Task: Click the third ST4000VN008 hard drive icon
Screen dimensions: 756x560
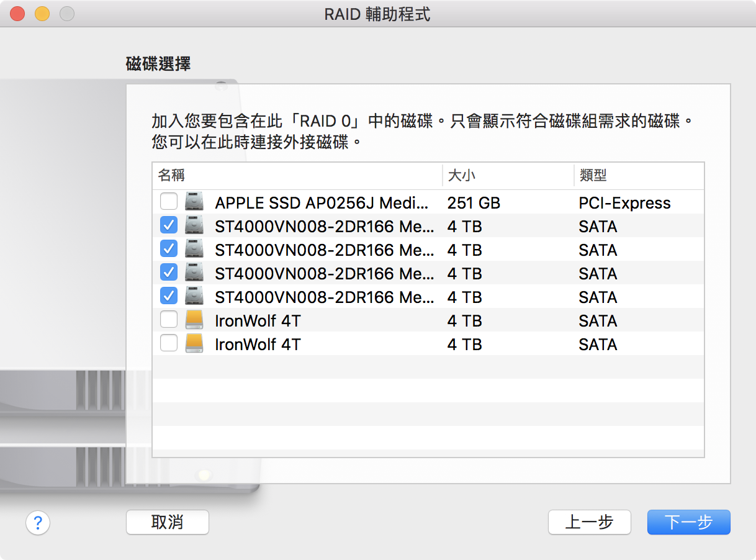Action: (194, 273)
